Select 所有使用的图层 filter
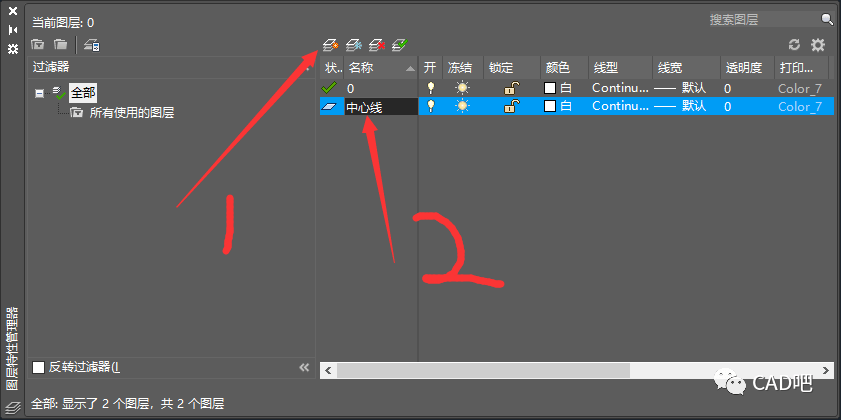This screenshot has height=420, width=841. point(131,113)
